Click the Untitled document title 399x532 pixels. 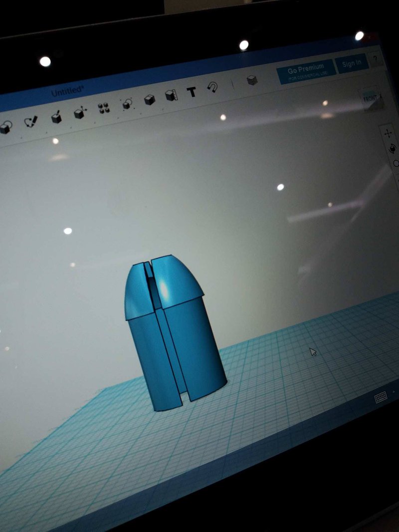tap(68, 91)
